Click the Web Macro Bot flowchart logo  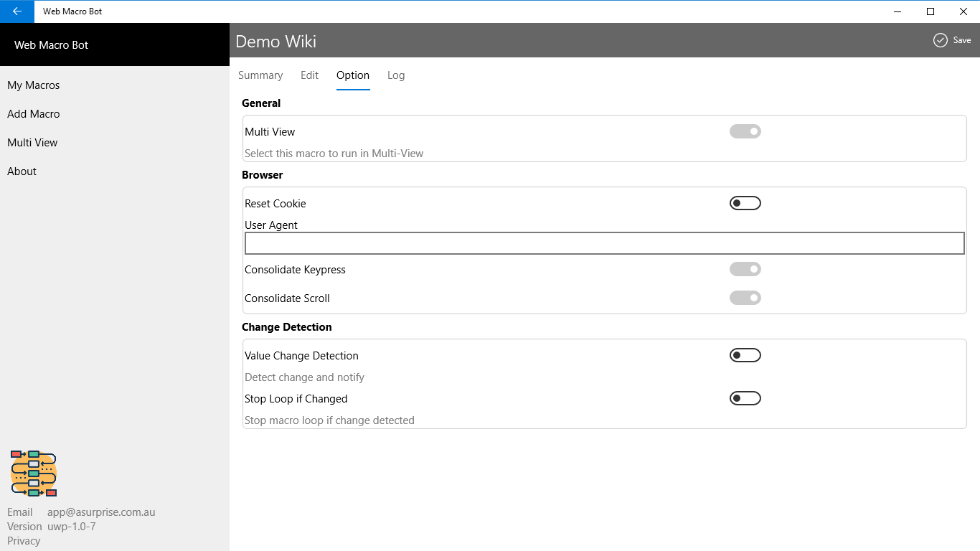34,474
